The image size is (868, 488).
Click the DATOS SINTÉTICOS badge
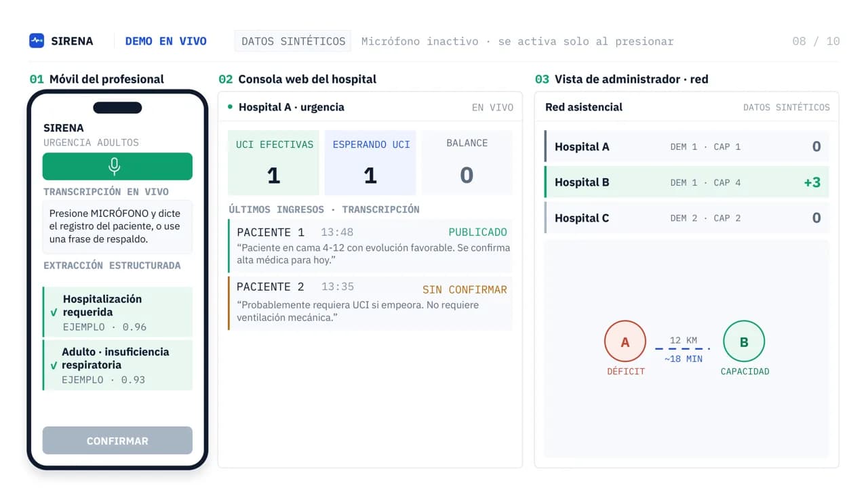point(293,41)
